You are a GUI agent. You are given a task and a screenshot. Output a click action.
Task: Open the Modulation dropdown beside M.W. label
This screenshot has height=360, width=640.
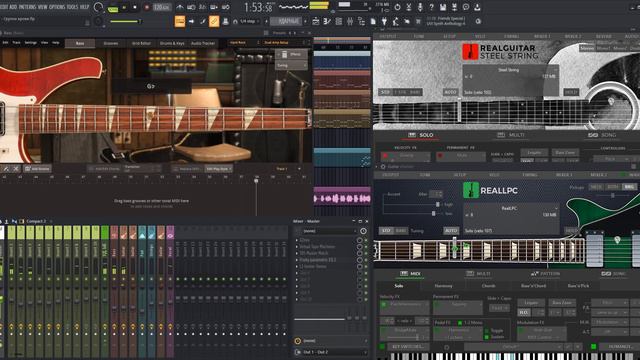(x=609, y=322)
